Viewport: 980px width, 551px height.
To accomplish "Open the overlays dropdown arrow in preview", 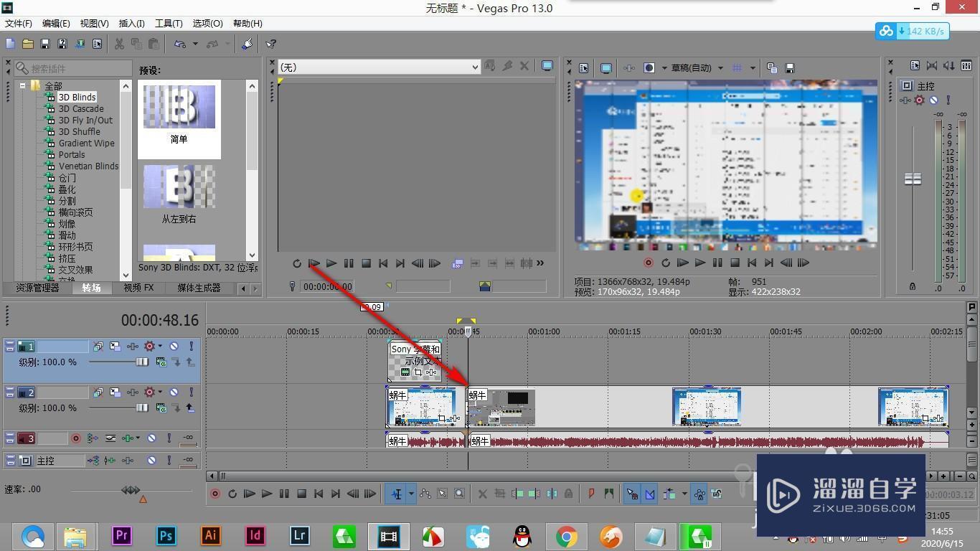I will point(753,68).
